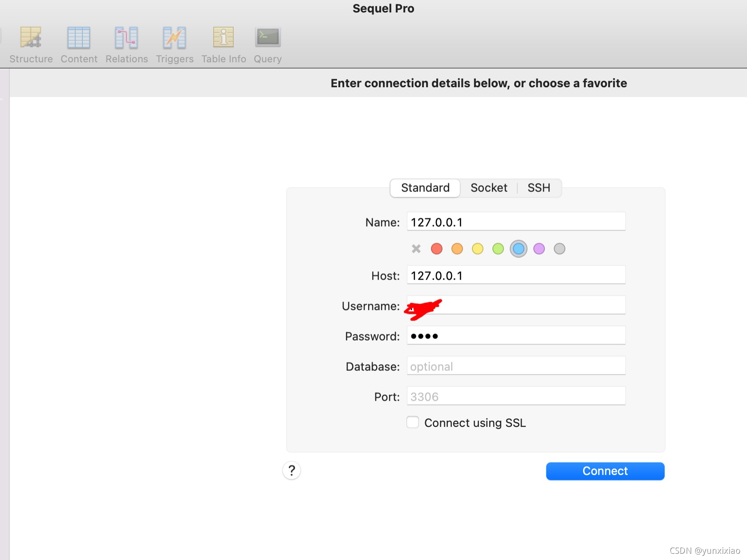The width and height of the screenshot is (747, 560).
Task: Click the help question mark icon
Action: coord(292,471)
